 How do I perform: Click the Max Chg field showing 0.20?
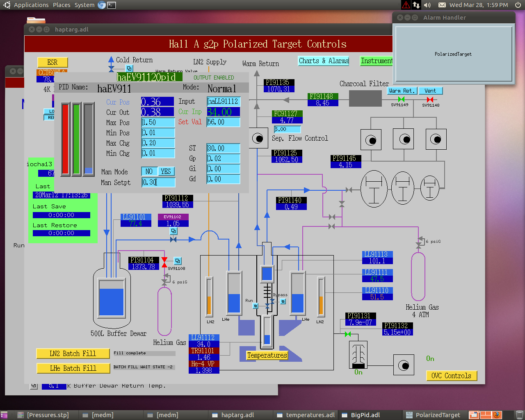point(158,143)
